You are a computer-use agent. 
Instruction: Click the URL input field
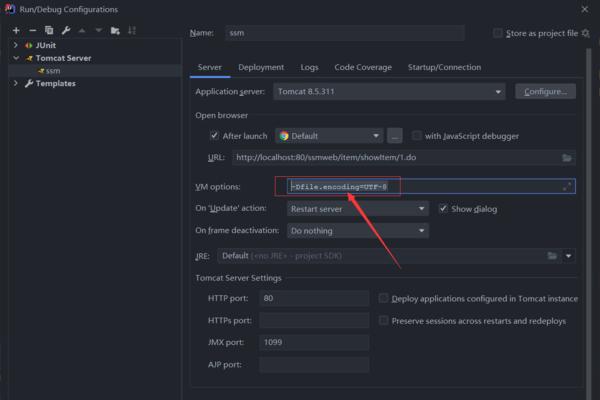click(404, 158)
